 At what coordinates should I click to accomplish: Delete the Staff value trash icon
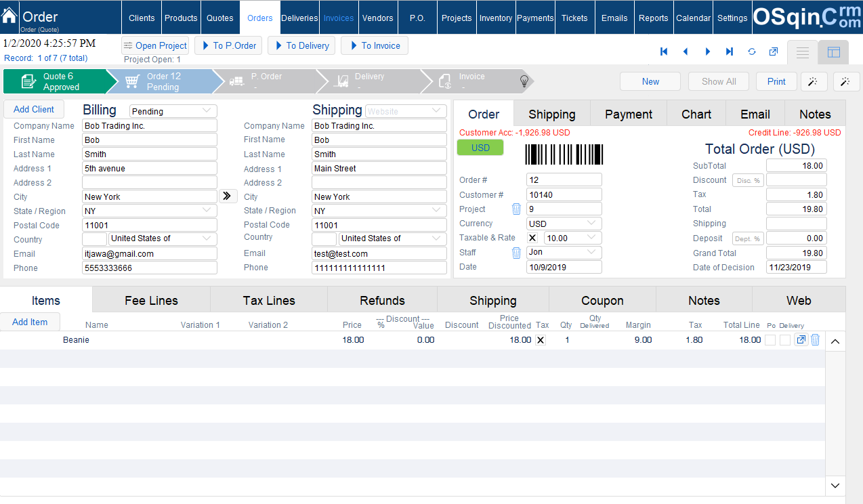point(516,253)
